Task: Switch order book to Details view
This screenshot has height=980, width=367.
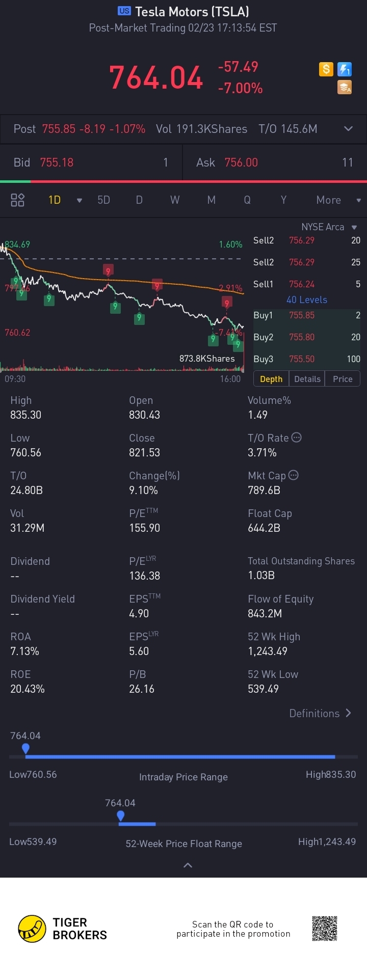Action: tap(307, 379)
